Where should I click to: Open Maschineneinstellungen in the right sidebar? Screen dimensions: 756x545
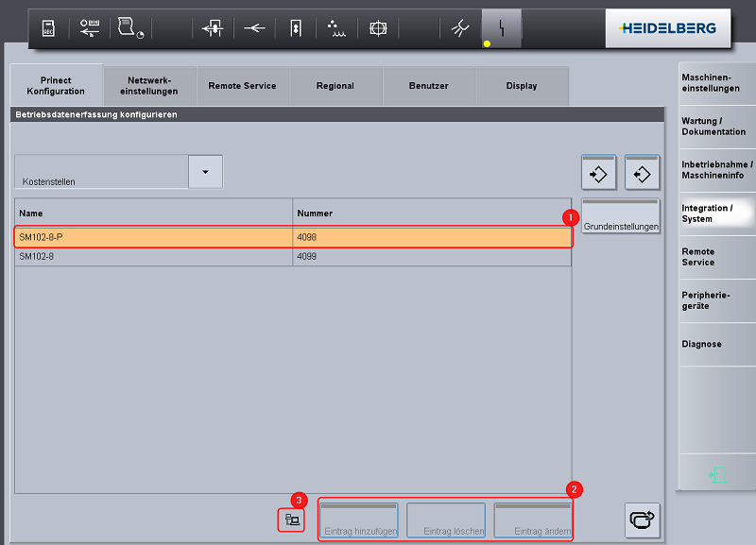(x=716, y=83)
